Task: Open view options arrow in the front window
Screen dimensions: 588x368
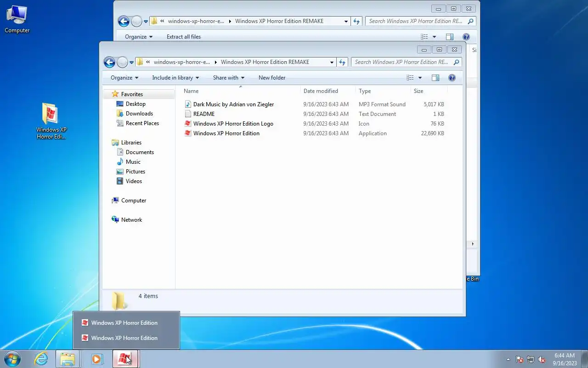Action: click(420, 78)
